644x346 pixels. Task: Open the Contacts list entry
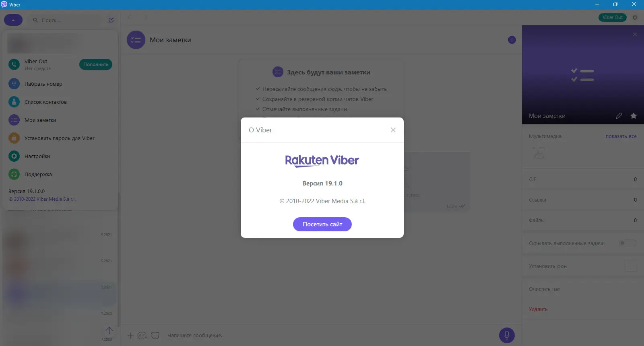point(45,102)
